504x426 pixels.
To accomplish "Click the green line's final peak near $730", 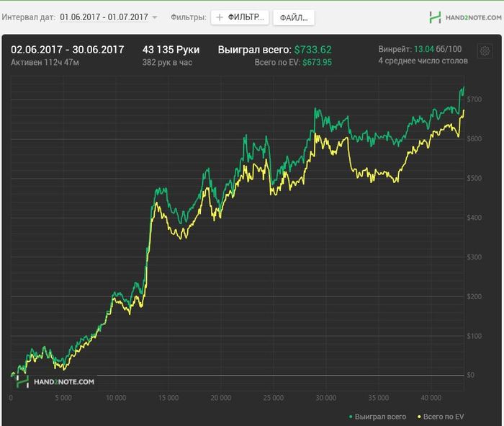I will click(x=464, y=87).
